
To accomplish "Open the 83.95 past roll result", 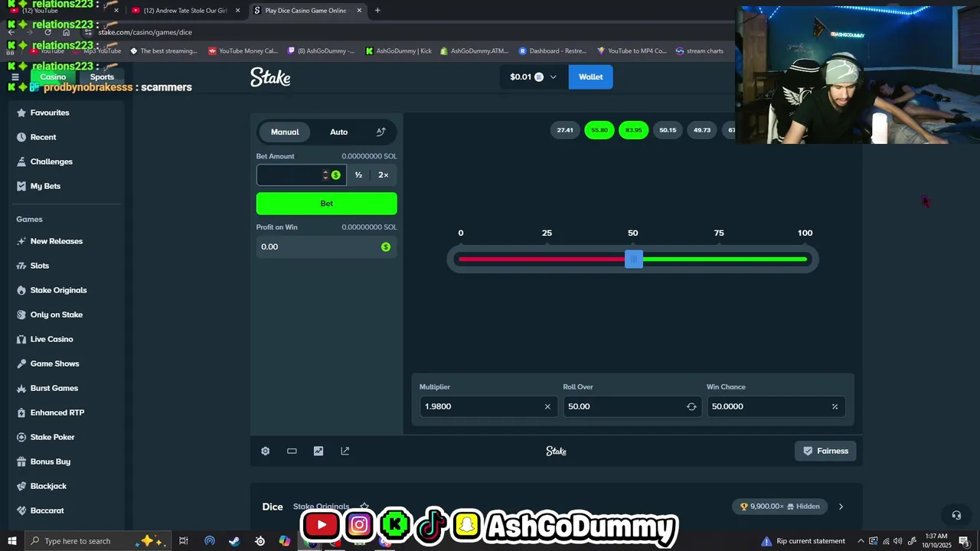I will [634, 130].
